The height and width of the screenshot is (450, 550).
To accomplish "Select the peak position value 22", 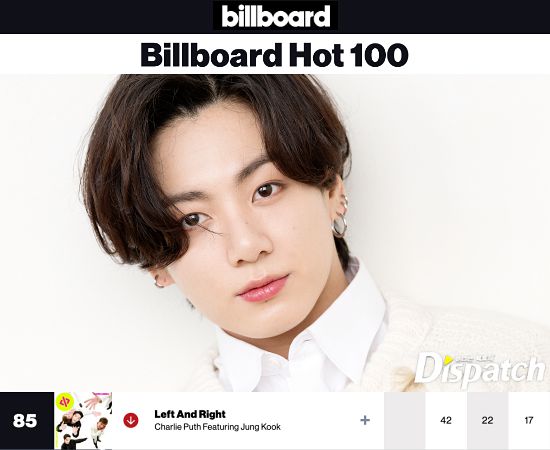I will 488,420.
